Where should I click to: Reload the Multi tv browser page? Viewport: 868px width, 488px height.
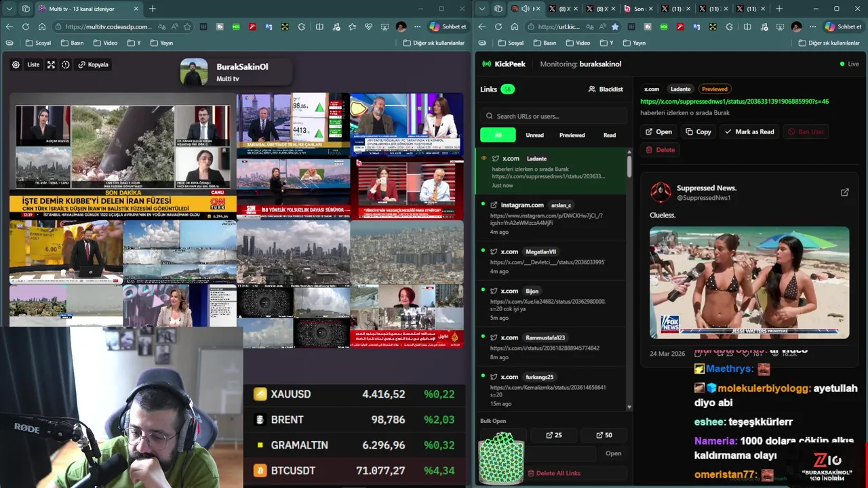click(x=25, y=26)
